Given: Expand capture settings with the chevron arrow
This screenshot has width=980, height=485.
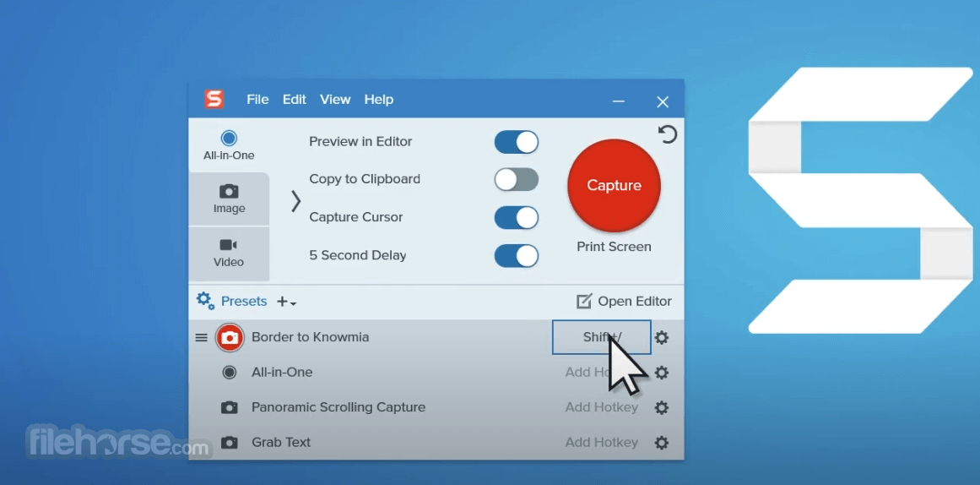Looking at the screenshot, I should [296, 201].
